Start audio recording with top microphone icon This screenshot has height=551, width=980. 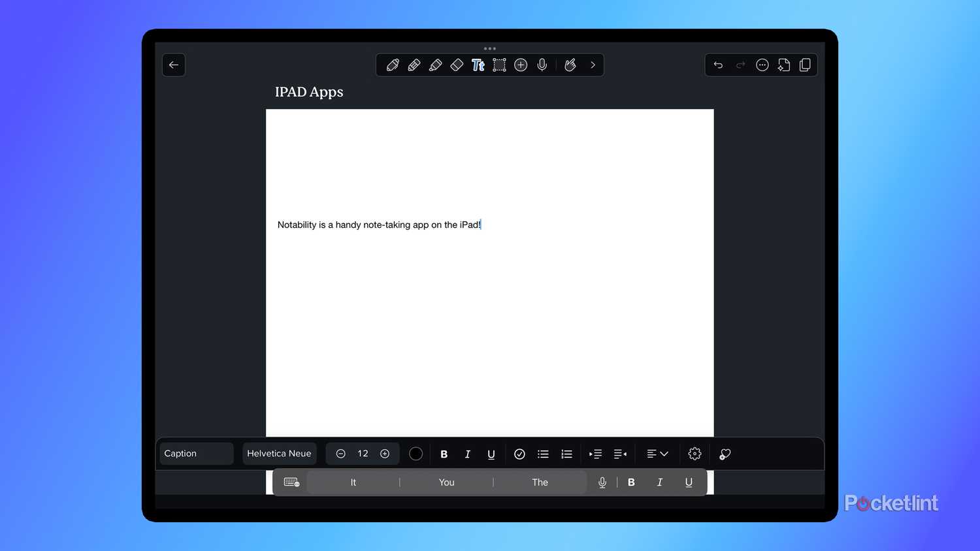[x=542, y=65]
